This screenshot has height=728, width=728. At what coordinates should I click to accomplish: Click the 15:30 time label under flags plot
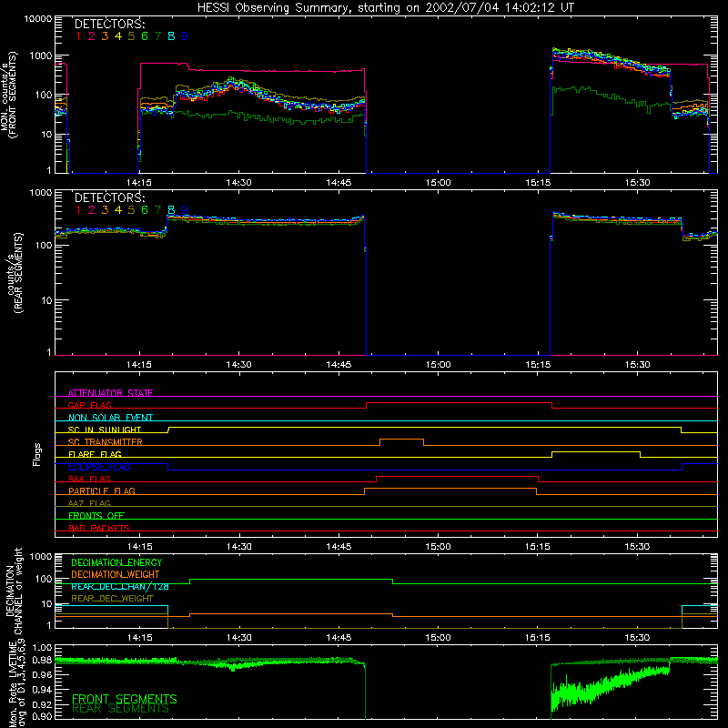click(638, 547)
